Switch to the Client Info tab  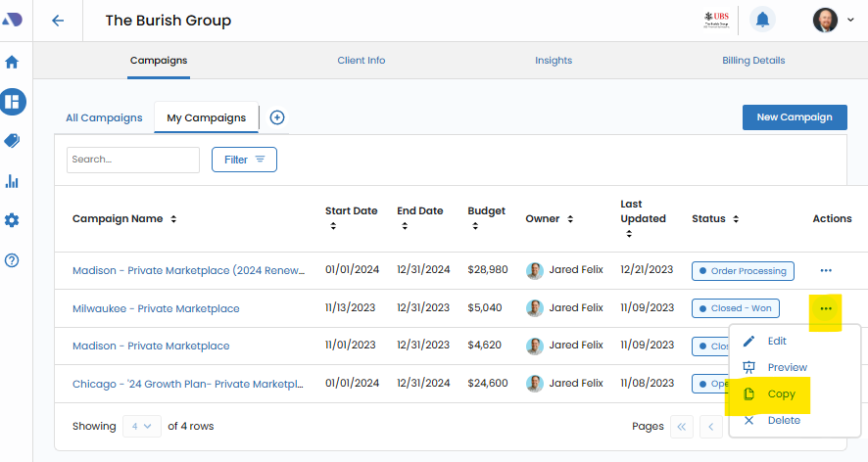[362, 61]
